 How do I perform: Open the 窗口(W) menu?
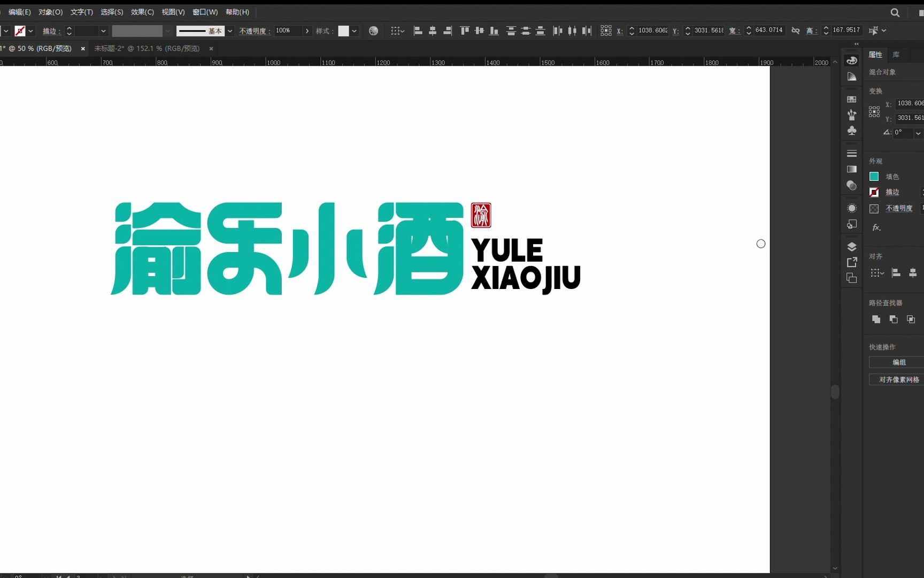pyautogui.click(x=205, y=12)
